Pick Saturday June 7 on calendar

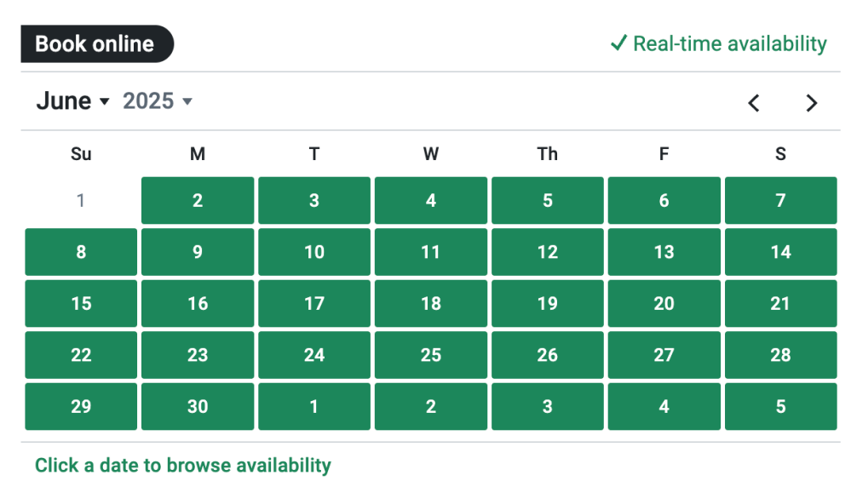point(780,201)
